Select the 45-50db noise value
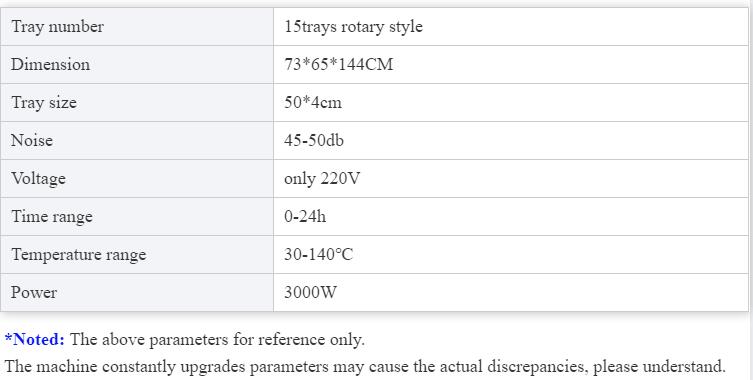Viewport: 753px width, 380px height. pyautogui.click(x=314, y=140)
